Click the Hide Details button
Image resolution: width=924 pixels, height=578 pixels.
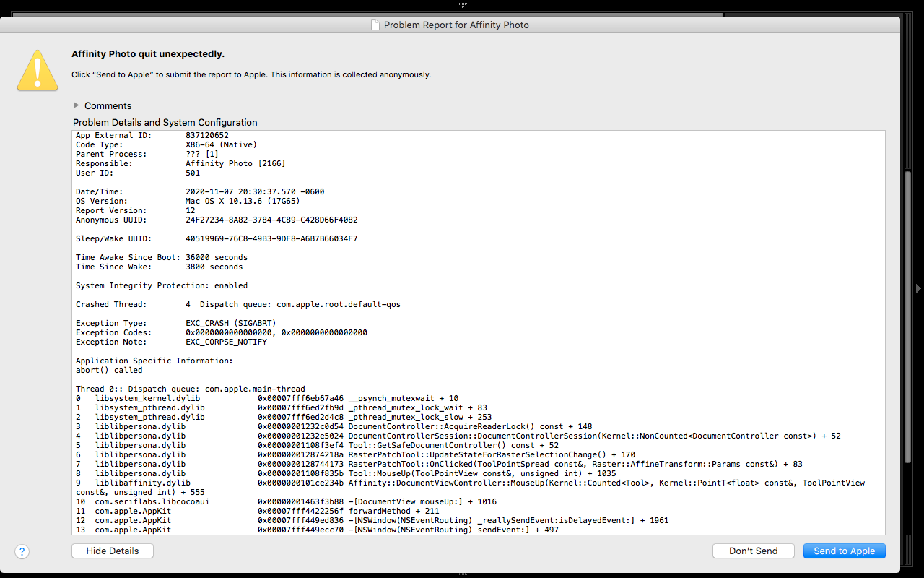[x=113, y=551]
